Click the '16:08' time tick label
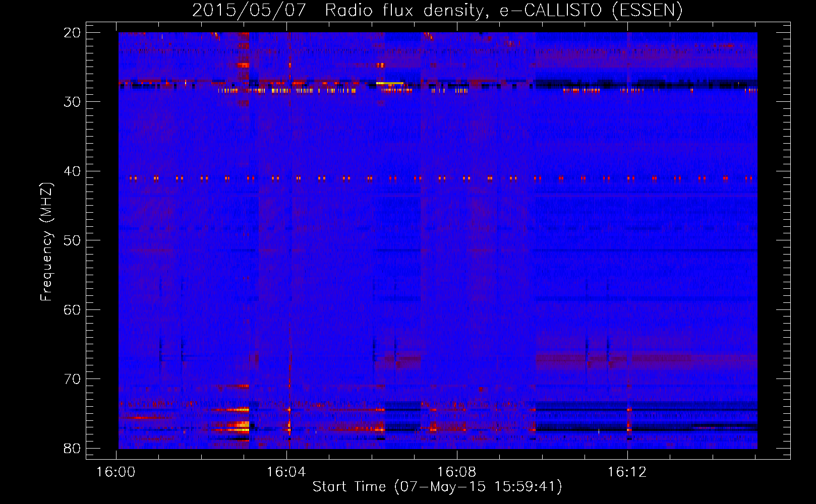 point(456,472)
